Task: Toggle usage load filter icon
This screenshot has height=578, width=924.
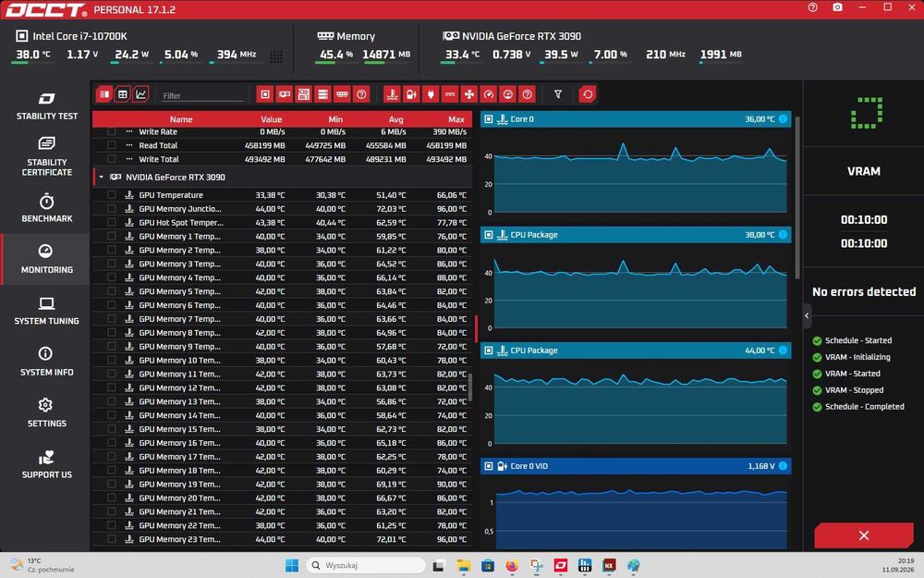Action: pyautogui.click(x=508, y=94)
